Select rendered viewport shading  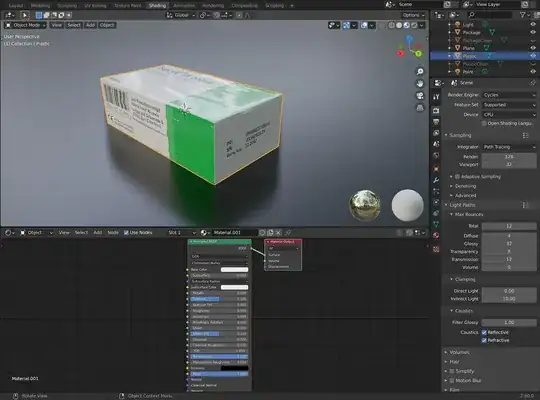pyautogui.click(x=414, y=25)
